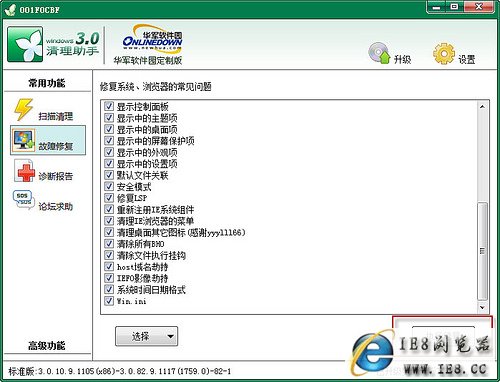
Task: Switch to 常用功能 section header
Action: 47,83
